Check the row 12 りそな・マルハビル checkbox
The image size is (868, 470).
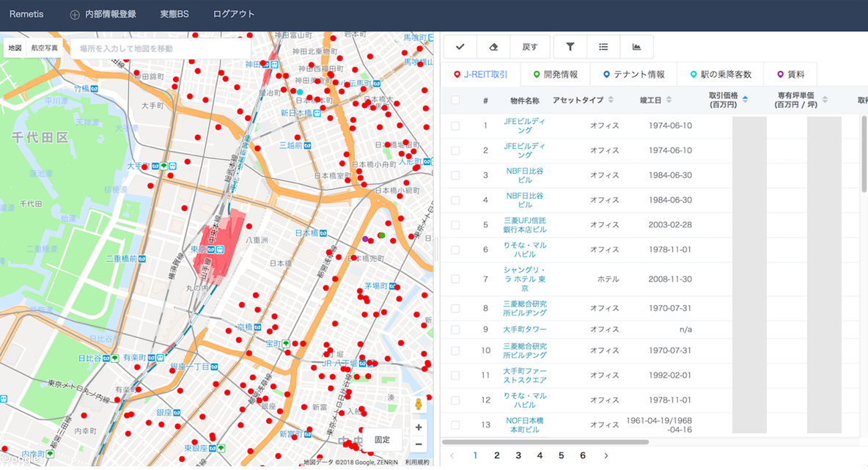point(455,400)
